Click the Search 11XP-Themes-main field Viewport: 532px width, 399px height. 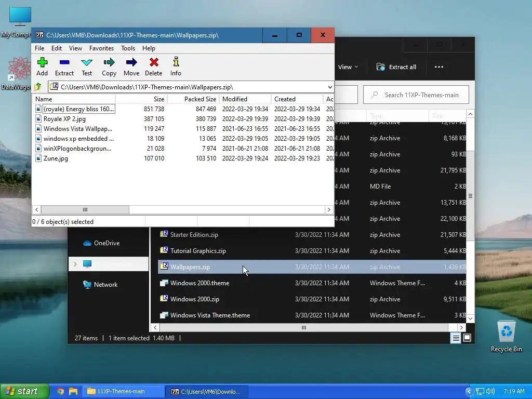[416, 95]
